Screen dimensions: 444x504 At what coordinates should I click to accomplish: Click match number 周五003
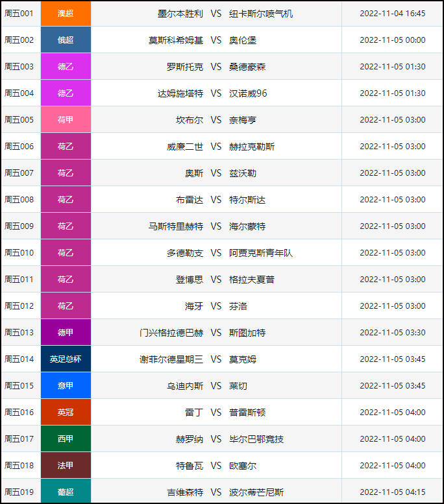point(19,67)
